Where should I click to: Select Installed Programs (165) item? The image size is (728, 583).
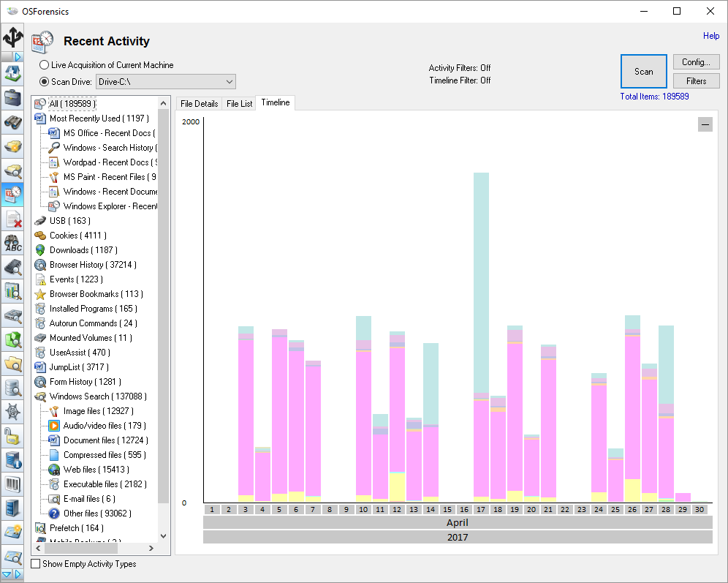(x=94, y=309)
